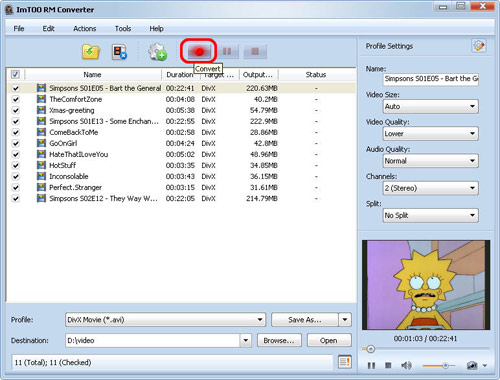Take a snapshot with the camera icon
Image resolution: width=500 pixels, height=380 pixels.
coord(472,366)
